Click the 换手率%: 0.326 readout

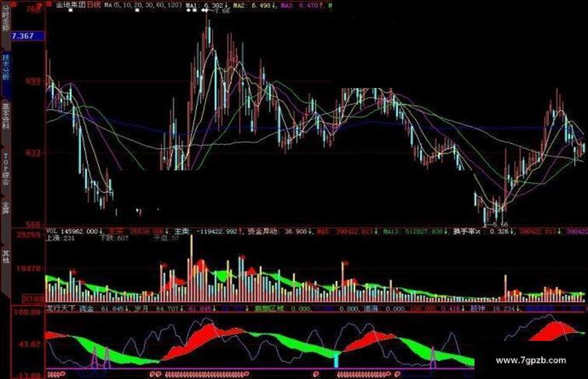coord(483,232)
